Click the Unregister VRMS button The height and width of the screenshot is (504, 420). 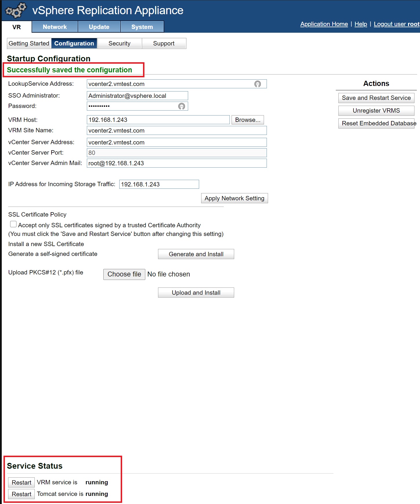pyautogui.click(x=376, y=111)
